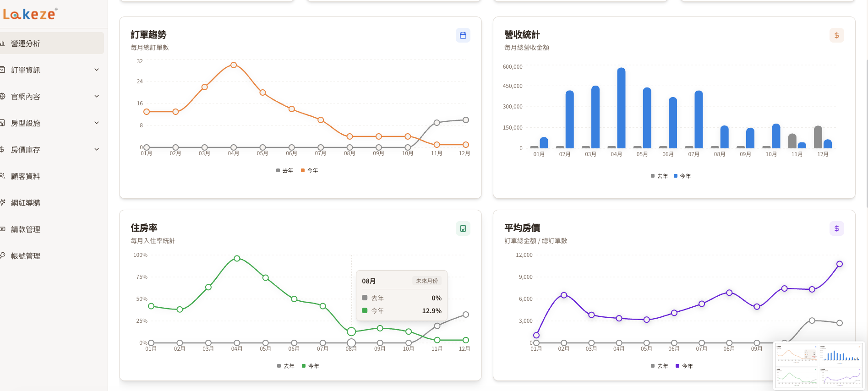Click the 顧客資料 people icon in sidebar

[x=2, y=176]
